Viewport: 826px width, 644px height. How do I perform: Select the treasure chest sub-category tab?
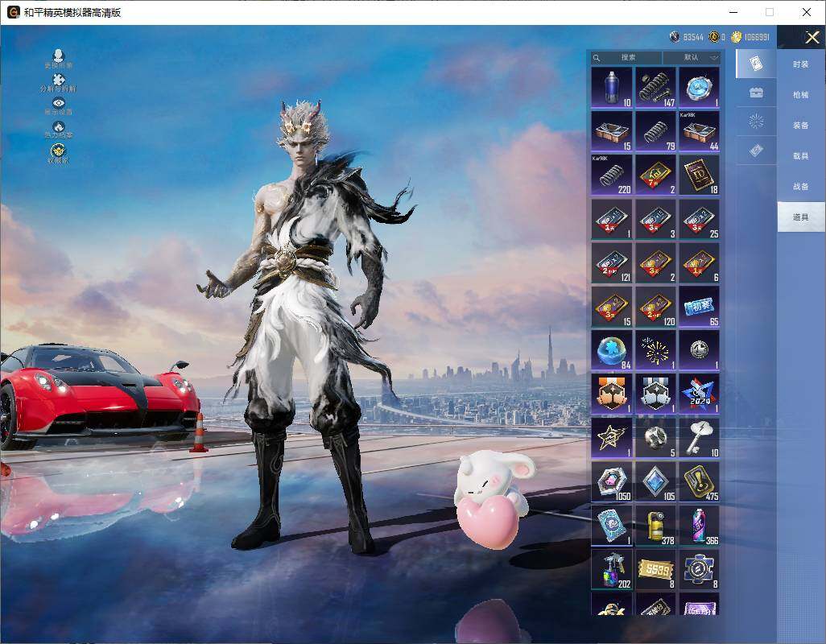click(x=756, y=93)
